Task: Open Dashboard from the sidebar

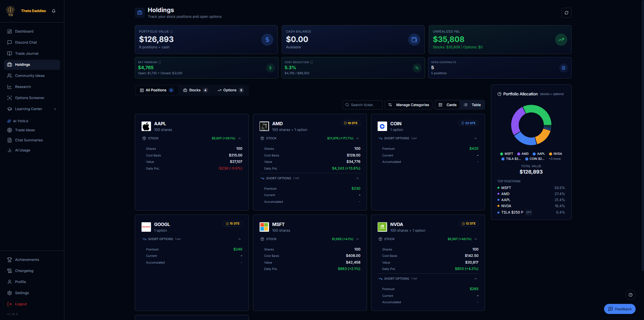Action: [32, 31]
